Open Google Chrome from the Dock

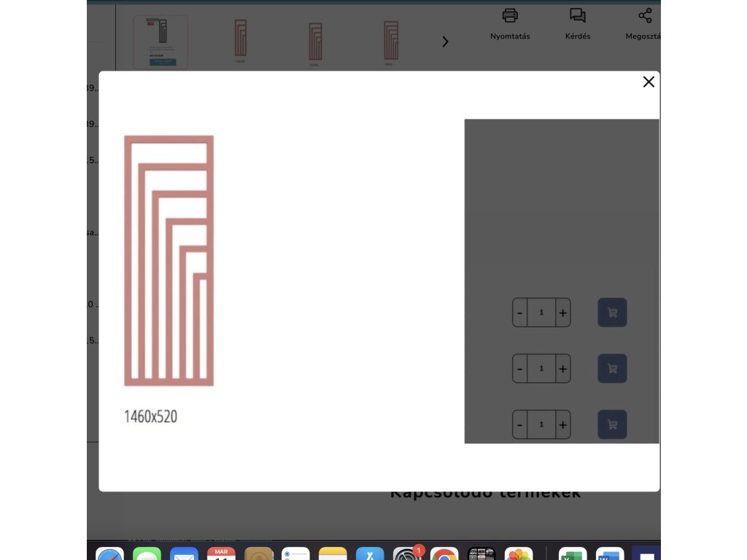click(x=444, y=554)
